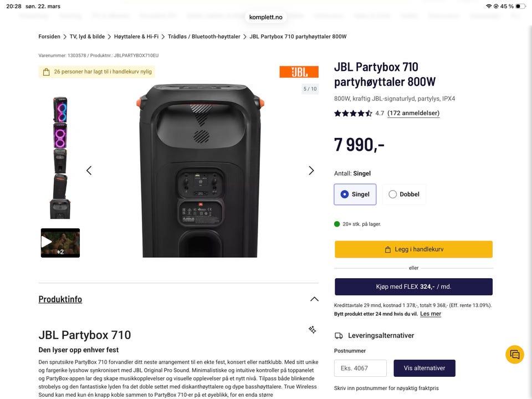Click the delivery truck icon by Leveringsalternativer
Screen dimensions: 532x399
click(339, 336)
